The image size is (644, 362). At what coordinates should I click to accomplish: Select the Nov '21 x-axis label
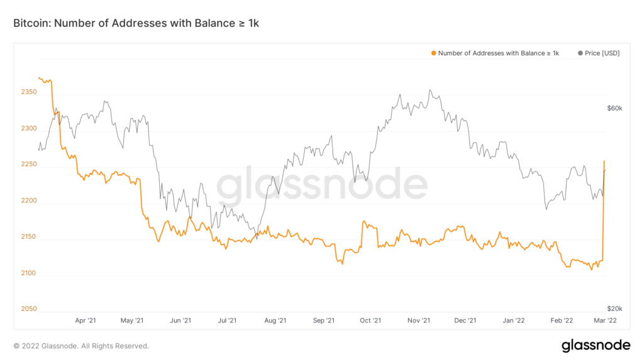(419, 321)
